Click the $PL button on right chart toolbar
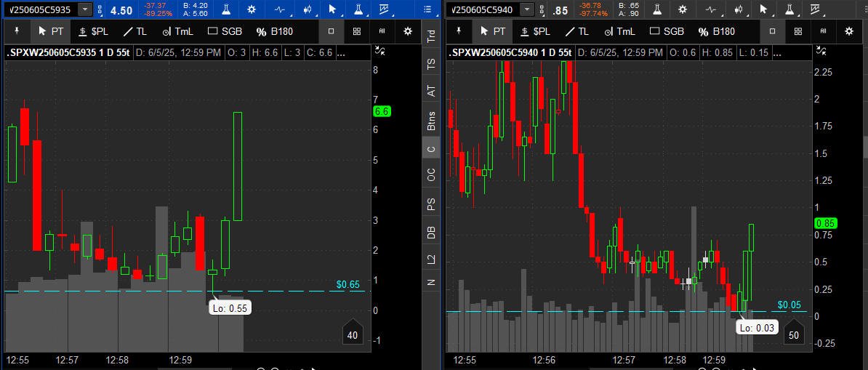868x370 pixels. (537, 31)
